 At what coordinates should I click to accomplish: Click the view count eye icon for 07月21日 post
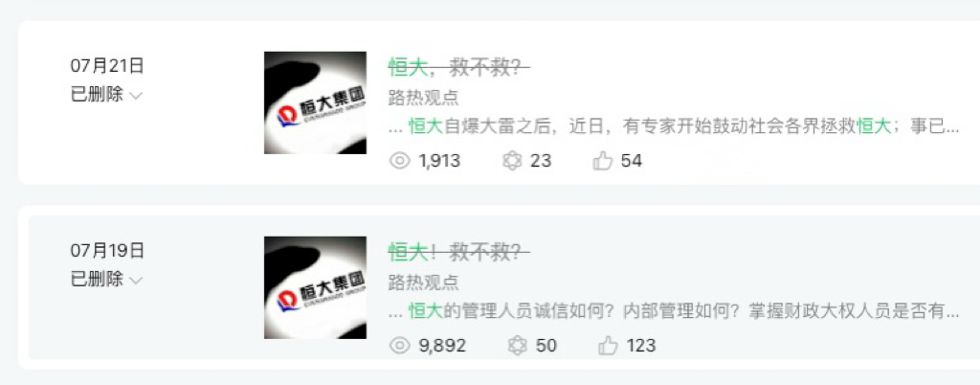[x=399, y=161]
